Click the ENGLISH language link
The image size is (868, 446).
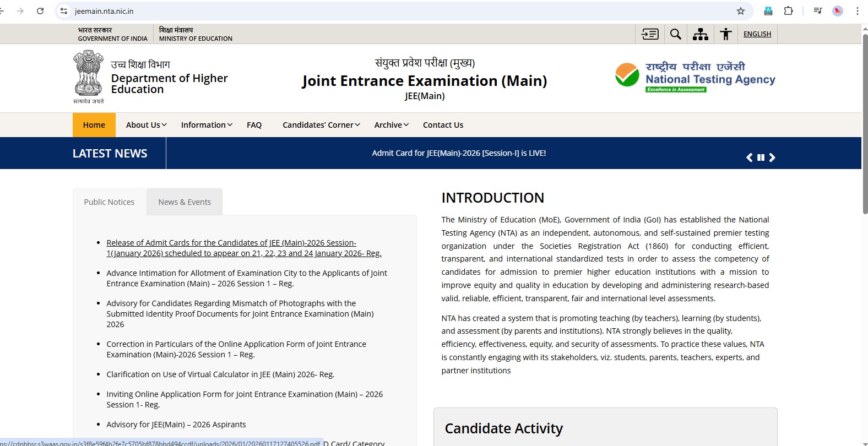(757, 34)
